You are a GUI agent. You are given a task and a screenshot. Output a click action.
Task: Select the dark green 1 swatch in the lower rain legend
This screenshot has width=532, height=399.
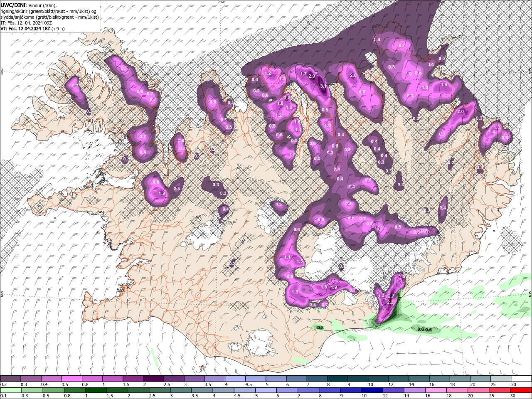pos(96,390)
